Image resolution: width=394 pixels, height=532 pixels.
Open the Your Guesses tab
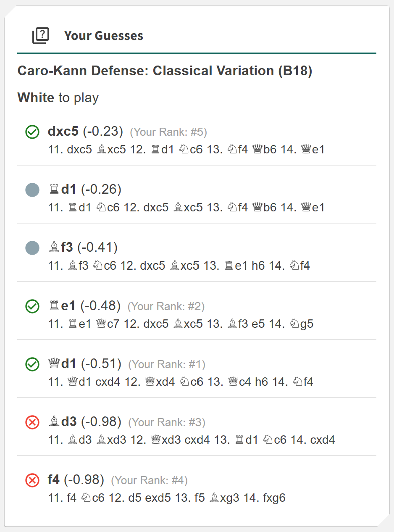click(x=103, y=36)
